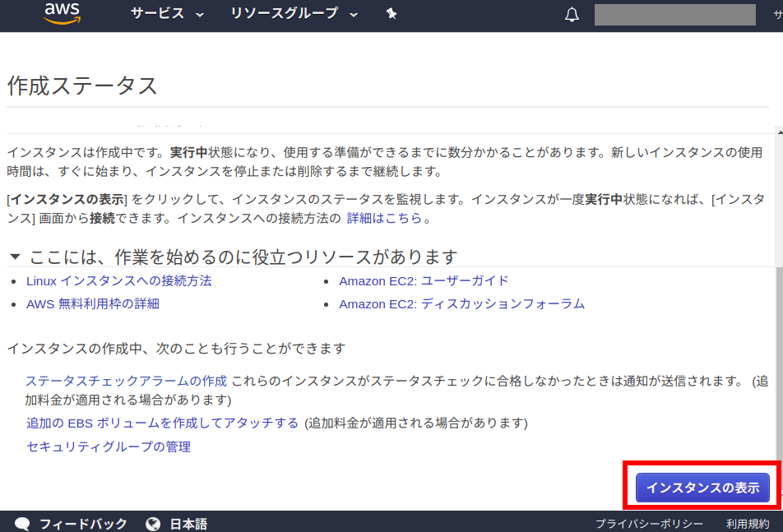Viewport: 783px width, 532px height.
Task: Click the 作成ステータス heading text
Action: 82,86
